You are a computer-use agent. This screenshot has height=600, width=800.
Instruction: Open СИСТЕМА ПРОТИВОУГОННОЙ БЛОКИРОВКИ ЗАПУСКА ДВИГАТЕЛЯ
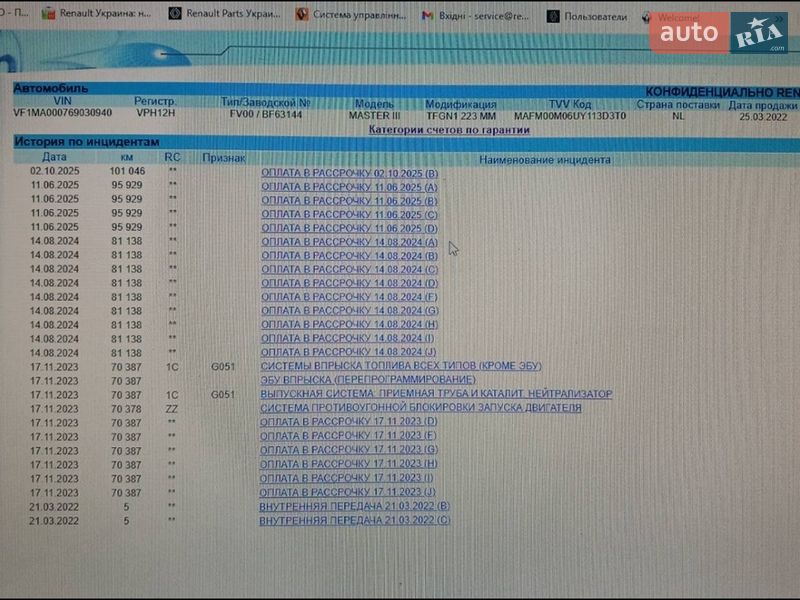421,408
